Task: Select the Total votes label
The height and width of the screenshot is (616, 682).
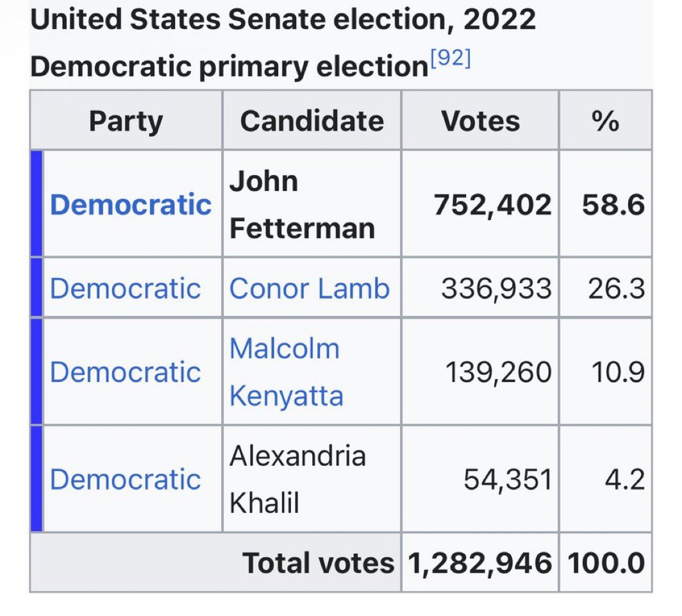Action: 318,563
